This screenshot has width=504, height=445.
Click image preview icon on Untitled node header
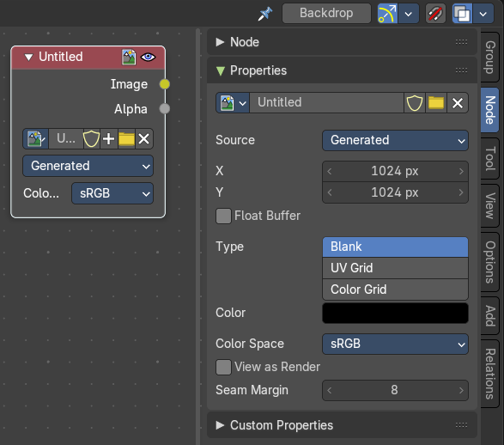pyautogui.click(x=129, y=58)
